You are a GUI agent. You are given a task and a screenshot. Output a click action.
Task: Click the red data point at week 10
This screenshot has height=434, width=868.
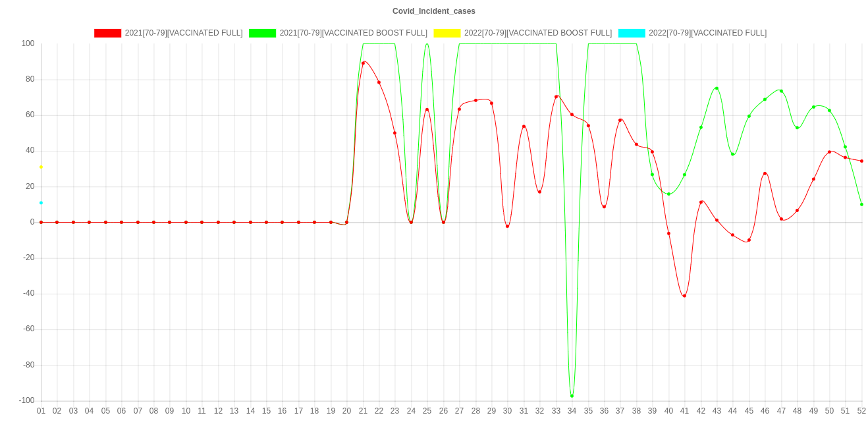pos(186,223)
